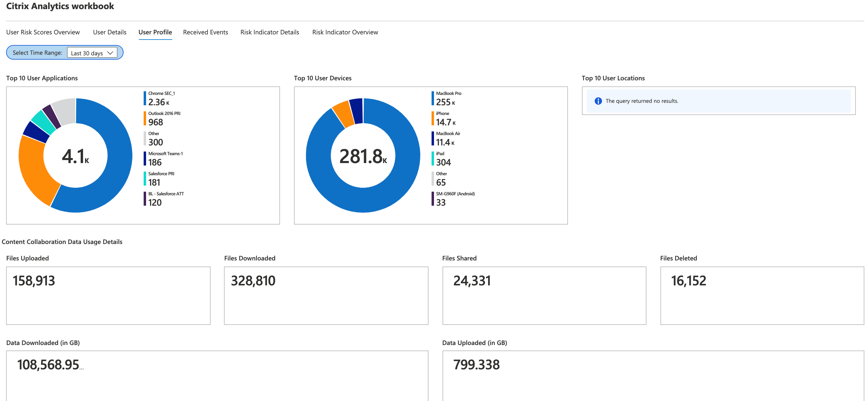Click the Outlook 2016 PRI orange legend swatch
Screen dimensions: 868x401
[145, 119]
